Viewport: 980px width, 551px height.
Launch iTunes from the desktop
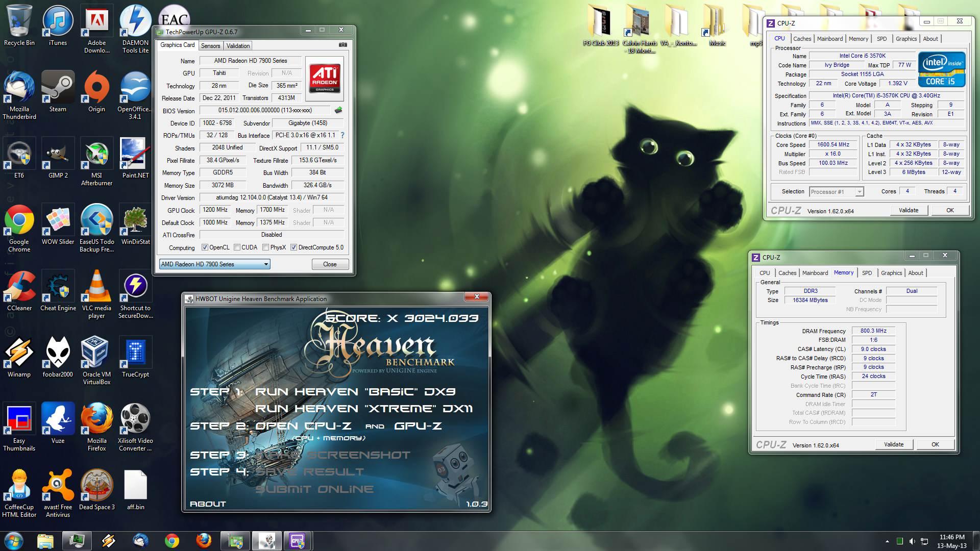58,26
